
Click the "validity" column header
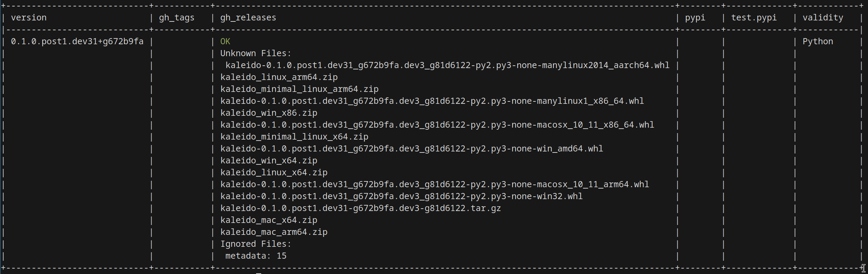tap(822, 18)
